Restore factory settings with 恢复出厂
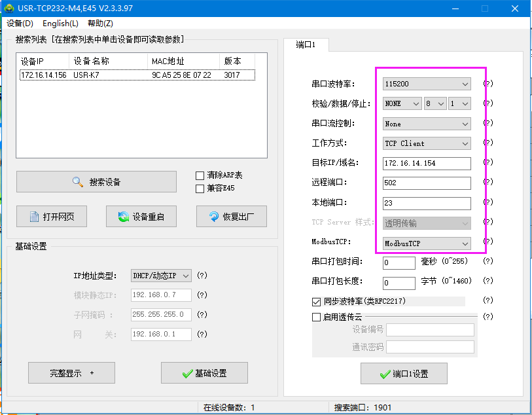Screen dimensions: 532x415 (x=231, y=217)
